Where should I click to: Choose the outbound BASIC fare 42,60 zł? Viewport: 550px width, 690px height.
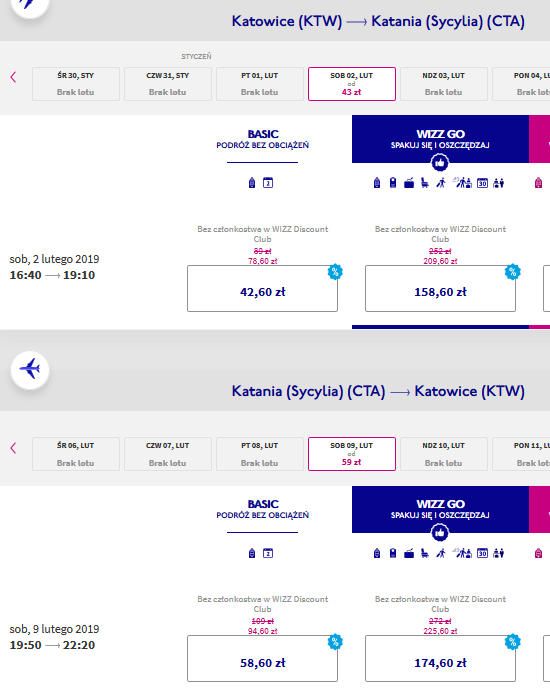[262, 288]
